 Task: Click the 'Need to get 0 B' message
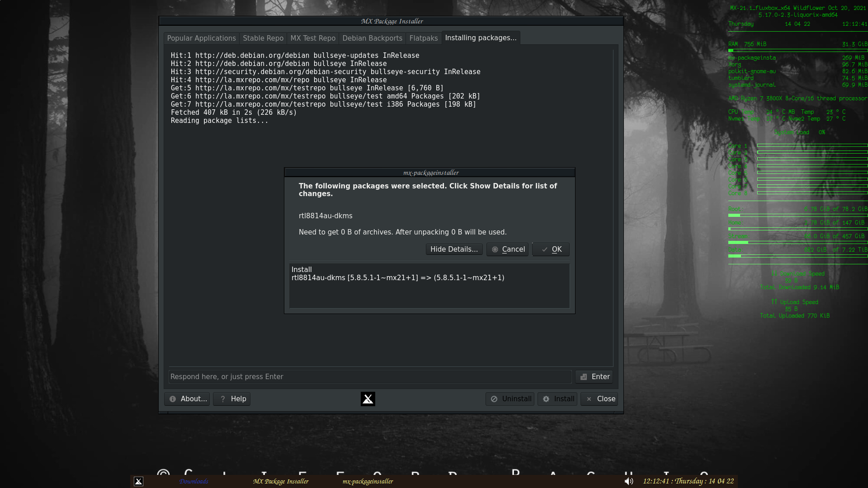point(403,232)
